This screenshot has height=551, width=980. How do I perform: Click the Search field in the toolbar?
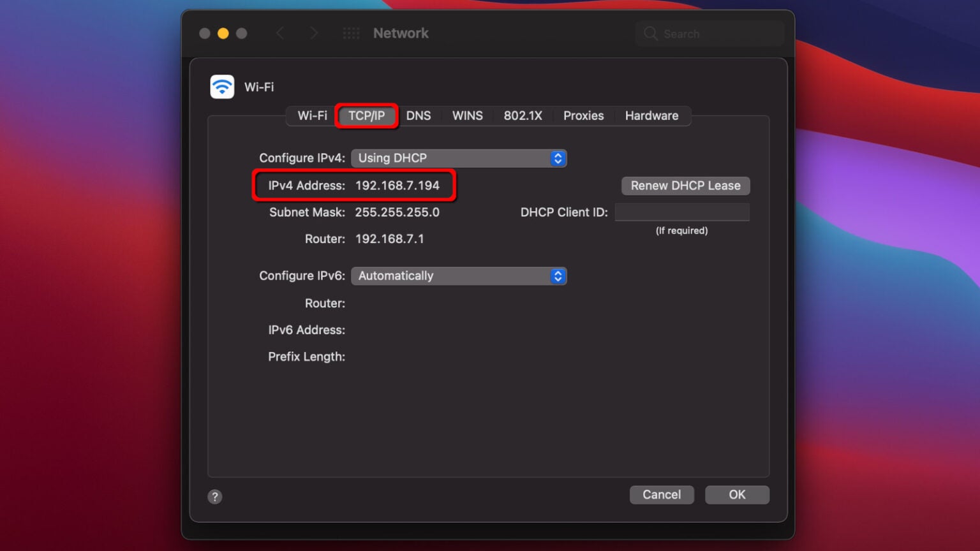point(708,33)
